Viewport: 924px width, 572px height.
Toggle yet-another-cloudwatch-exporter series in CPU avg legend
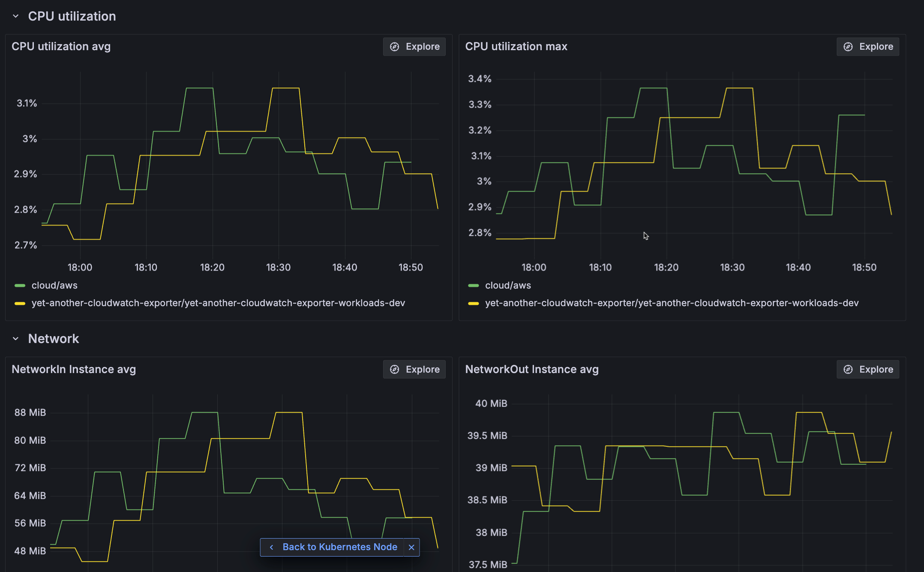[218, 303]
